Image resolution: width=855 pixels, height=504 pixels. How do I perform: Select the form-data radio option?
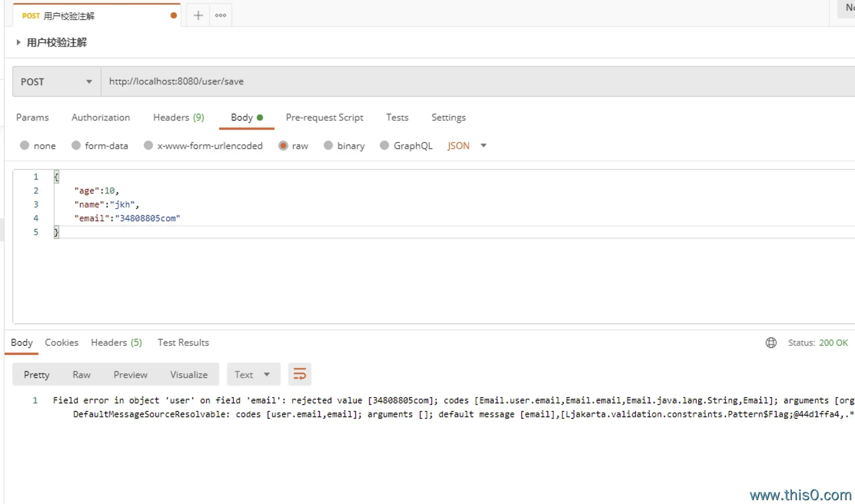pyautogui.click(x=76, y=146)
